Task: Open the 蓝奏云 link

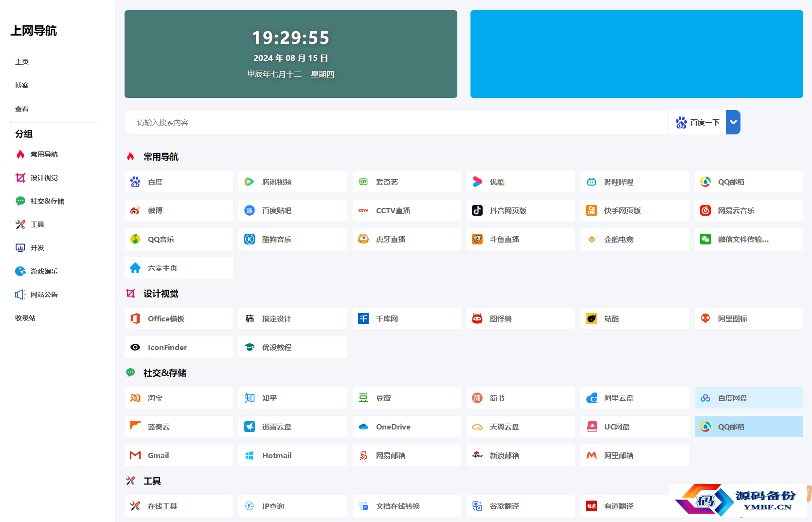Action: [x=179, y=427]
